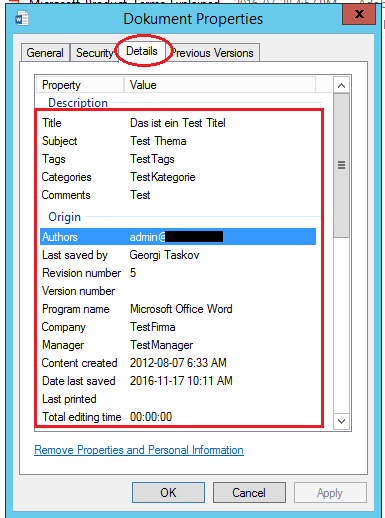Click the Description group heading
Viewport: 385px width, 518px height.
[x=78, y=103]
